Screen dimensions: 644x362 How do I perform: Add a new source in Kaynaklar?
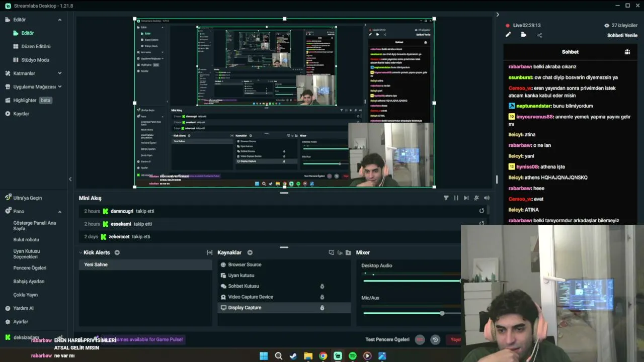(x=250, y=252)
